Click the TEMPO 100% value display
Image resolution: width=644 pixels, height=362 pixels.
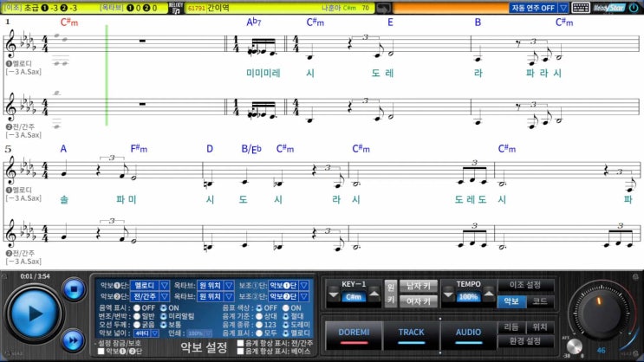468,297
